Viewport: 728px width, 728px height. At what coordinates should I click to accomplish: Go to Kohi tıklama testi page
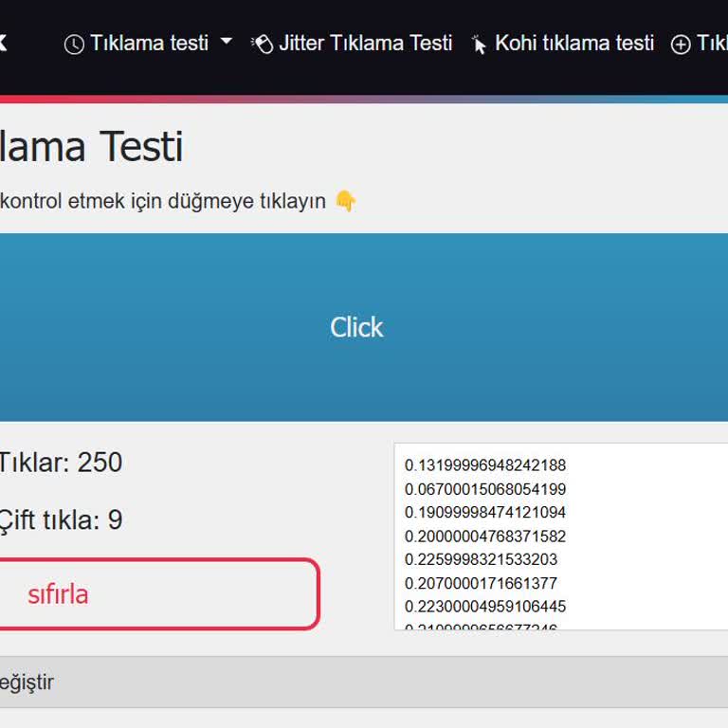[573, 44]
